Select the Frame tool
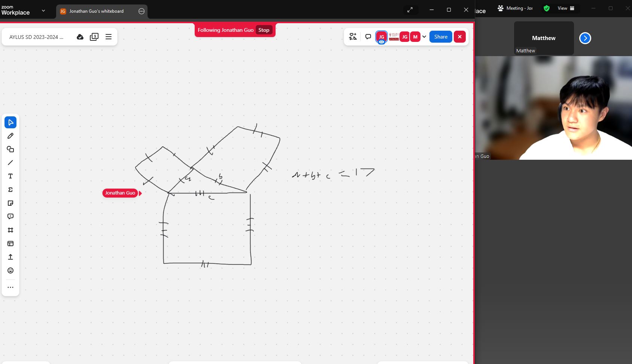Viewport: 632px width, 364px height. click(10, 230)
